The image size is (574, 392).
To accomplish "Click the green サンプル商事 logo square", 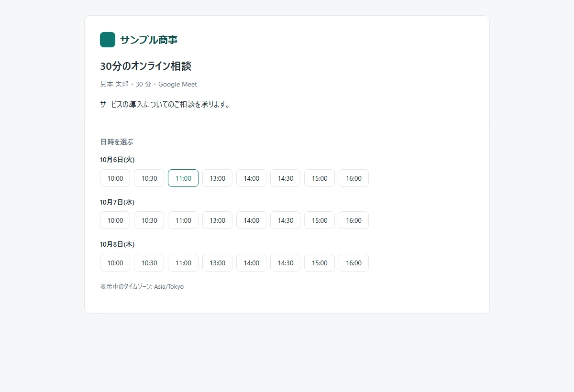I will (x=108, y=40).
